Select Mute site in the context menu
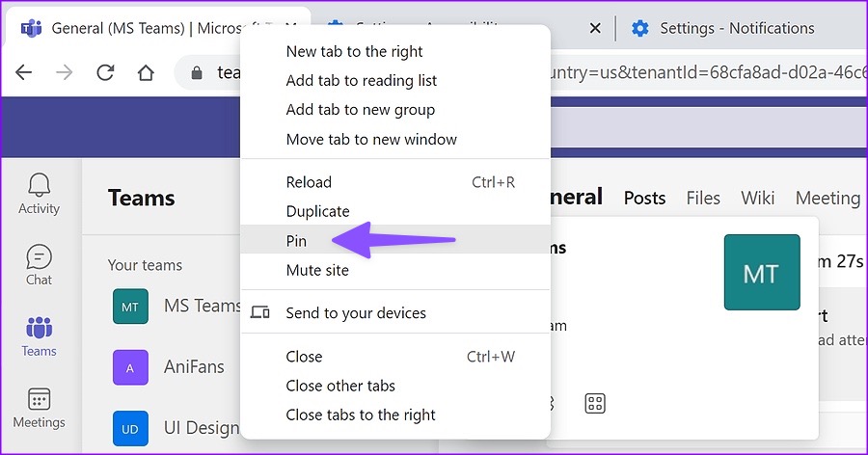 [395, 270]
